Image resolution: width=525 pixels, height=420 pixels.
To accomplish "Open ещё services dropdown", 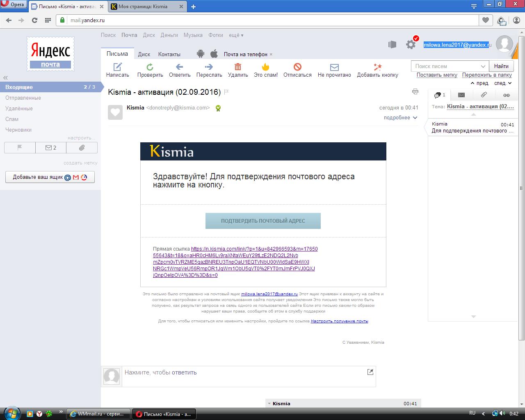I will pyautogui.click(x=236, y=35).
